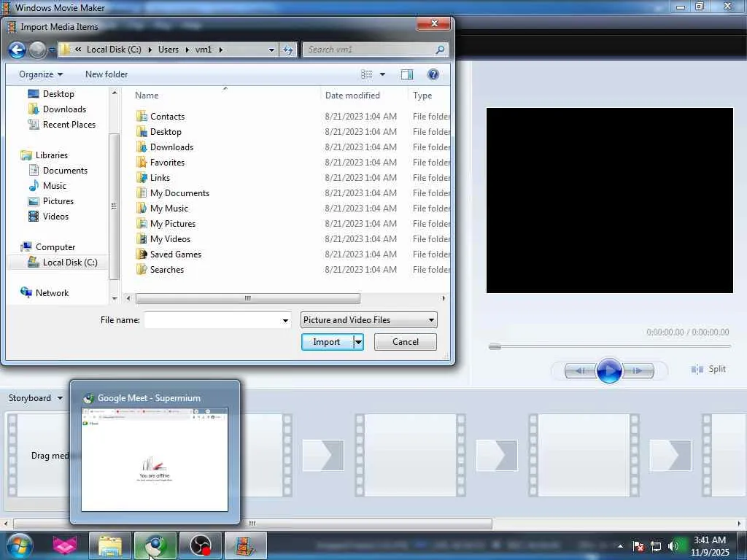This screenshot has height=560, width=747.
Task: Select the Links folder icon
Action: point(142,178)
